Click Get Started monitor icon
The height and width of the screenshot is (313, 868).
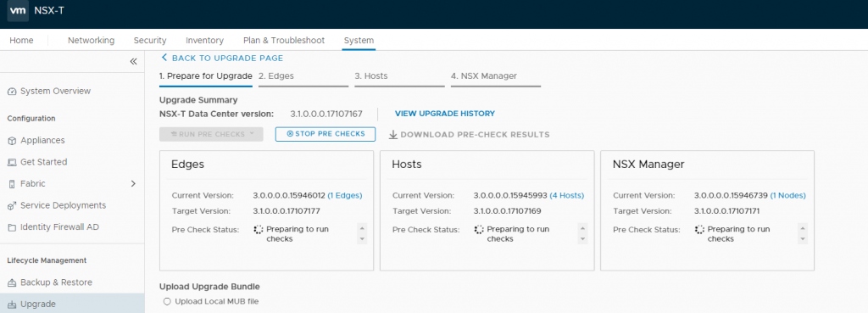pos(12,162)
